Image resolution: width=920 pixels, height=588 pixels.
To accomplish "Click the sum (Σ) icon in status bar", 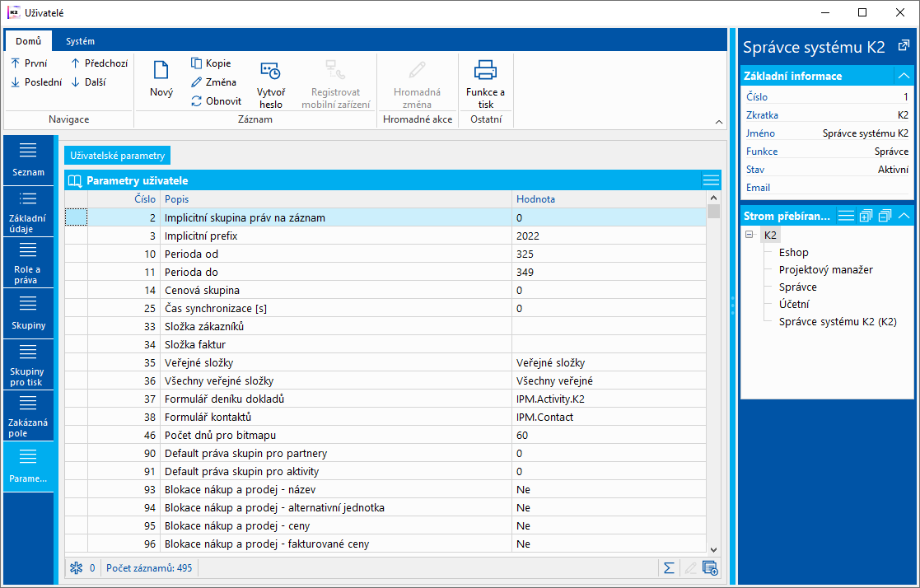I will click(669, 567).
